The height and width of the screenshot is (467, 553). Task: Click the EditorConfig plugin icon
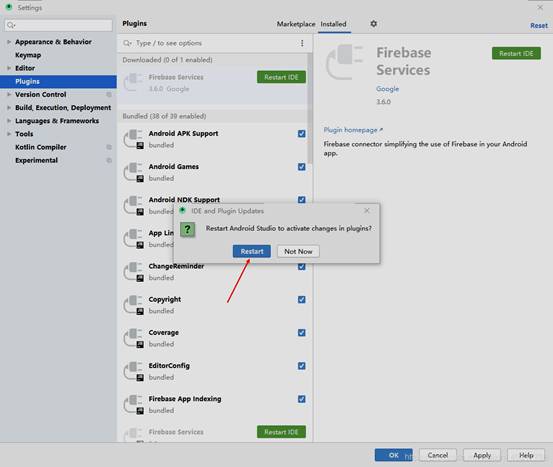click(x=134, y=371)
